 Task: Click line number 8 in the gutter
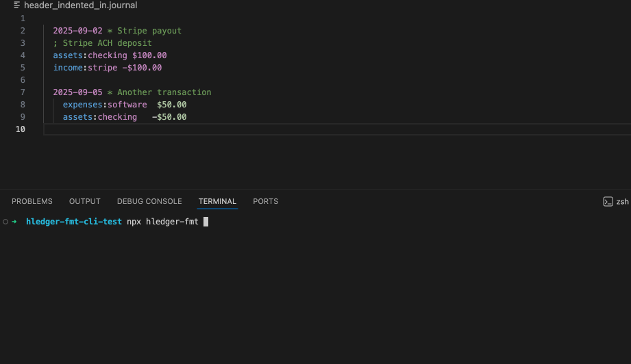point(23,105)
